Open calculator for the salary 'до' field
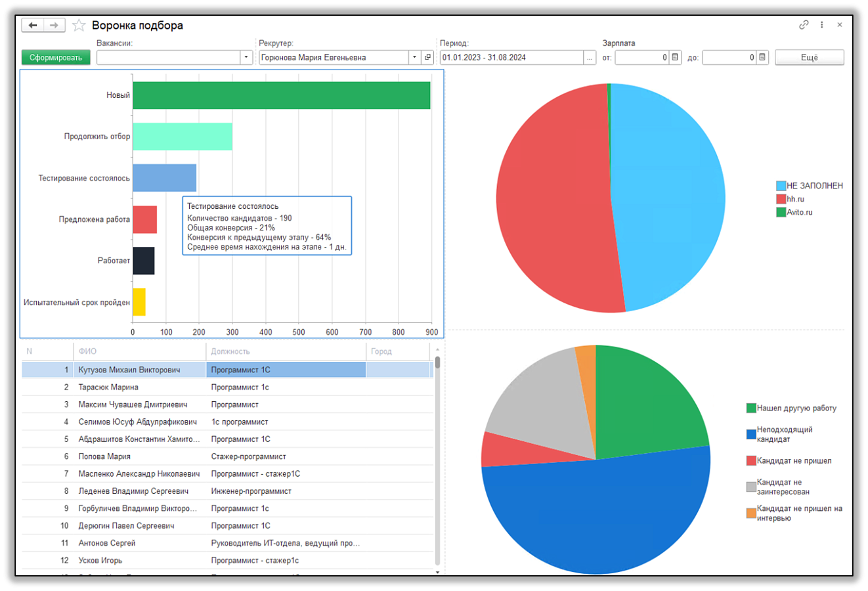 tap(762, 58)
